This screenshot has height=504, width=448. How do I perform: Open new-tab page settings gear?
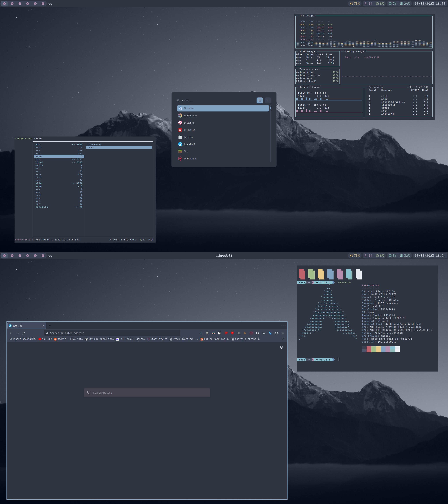pos(282,347)
